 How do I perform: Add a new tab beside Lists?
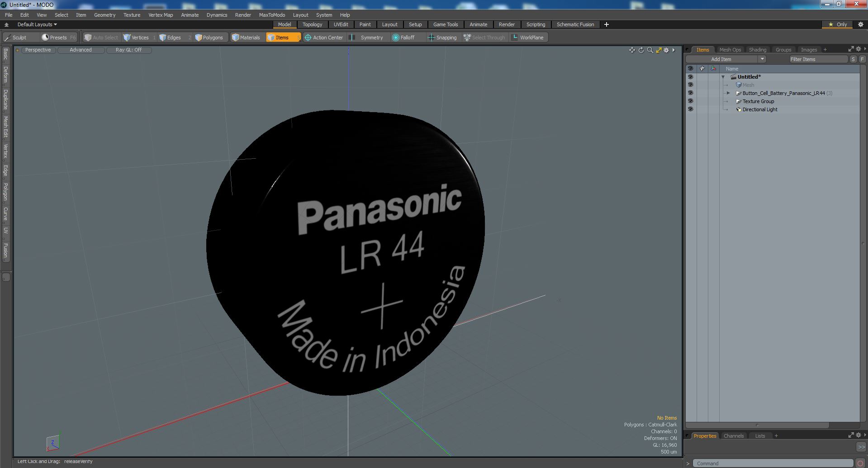(x=776, y=436)
